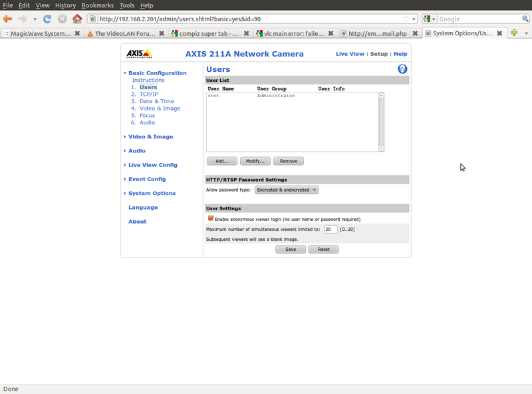Screen dimensions: 532x394
Task: Click the browser forward arrow
Action: pos(23,19)
